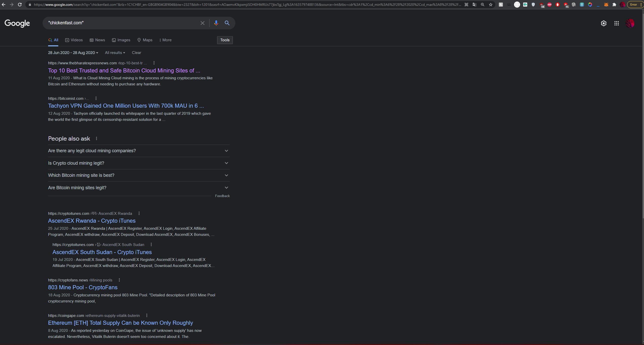Open the Tachyon VPN Gained One Million result

[126, 106]
